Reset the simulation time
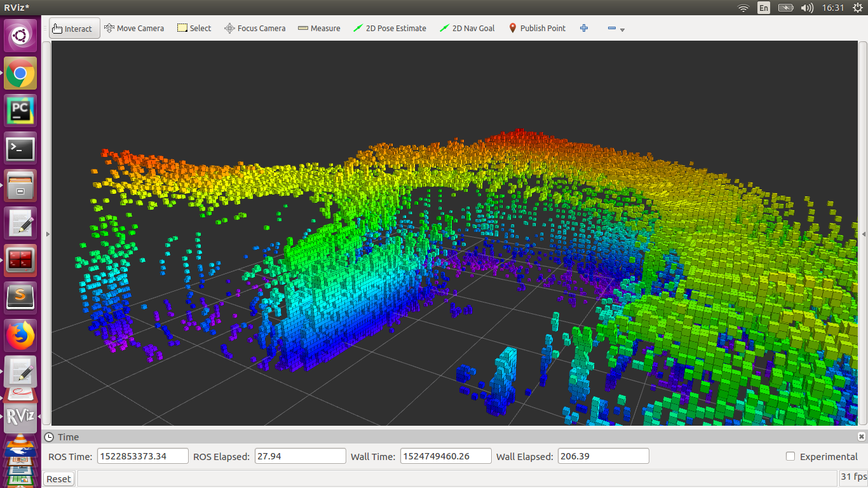 [x=58, y=479]
